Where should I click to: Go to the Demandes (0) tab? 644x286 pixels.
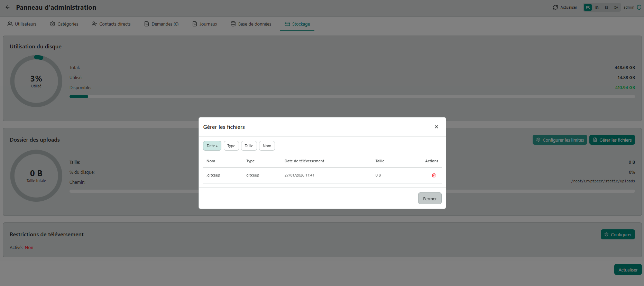(162, 24)
